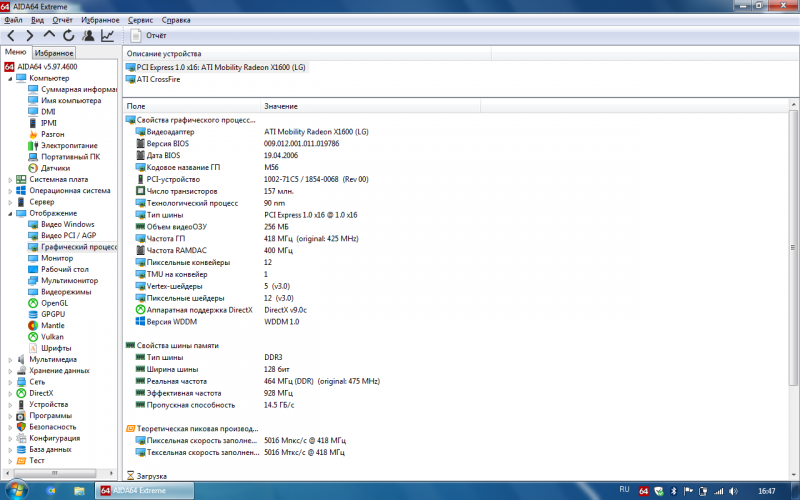800x500 pixels.
Task: Select Графический процессор tree item
Action: pos(72,247)
